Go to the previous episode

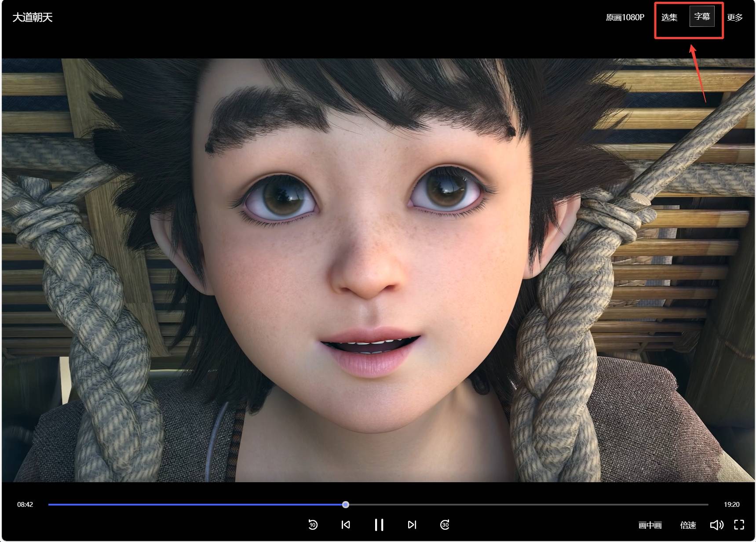click(346, 525)
